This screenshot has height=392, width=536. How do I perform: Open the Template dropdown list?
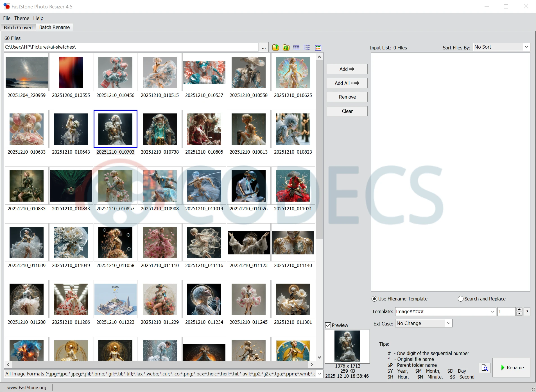point(492,311)
